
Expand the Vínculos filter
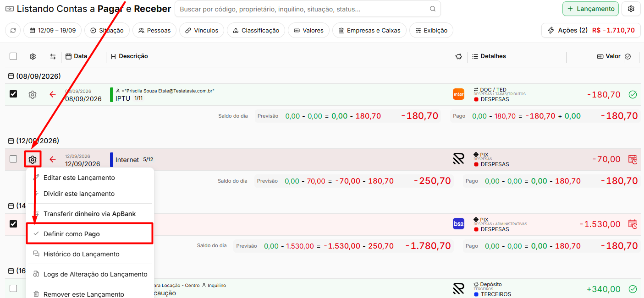point(202,31)
